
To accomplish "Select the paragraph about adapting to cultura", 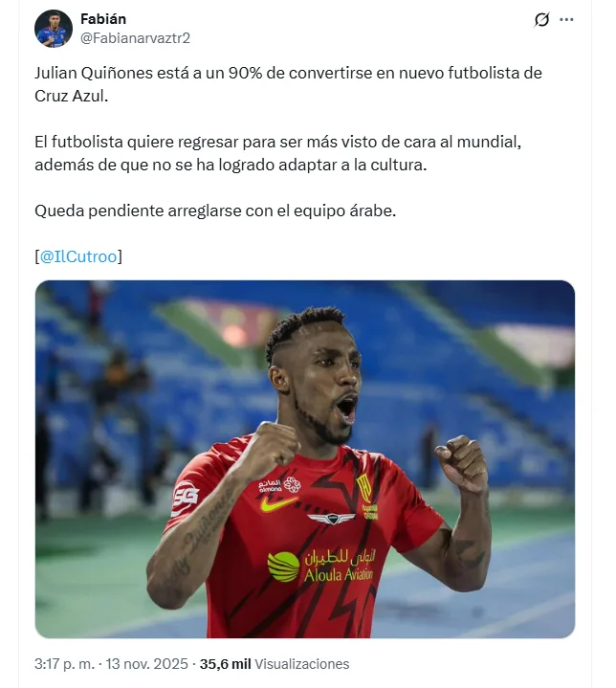I will point(277,153).
